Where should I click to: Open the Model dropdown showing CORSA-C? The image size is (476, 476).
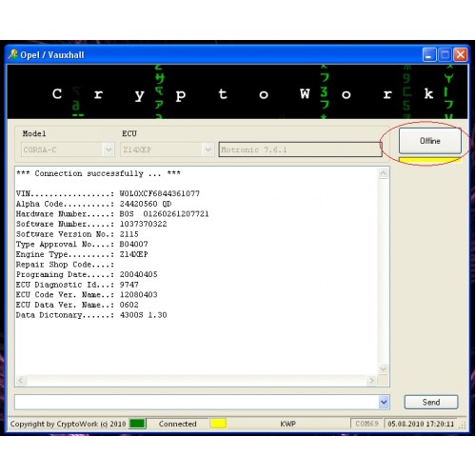click(x=69, y=149)
